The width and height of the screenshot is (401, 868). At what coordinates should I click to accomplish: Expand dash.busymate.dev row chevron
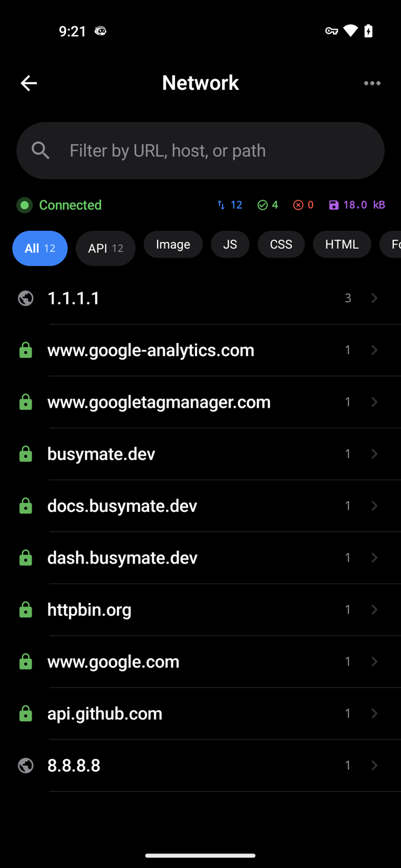(374, 558)
